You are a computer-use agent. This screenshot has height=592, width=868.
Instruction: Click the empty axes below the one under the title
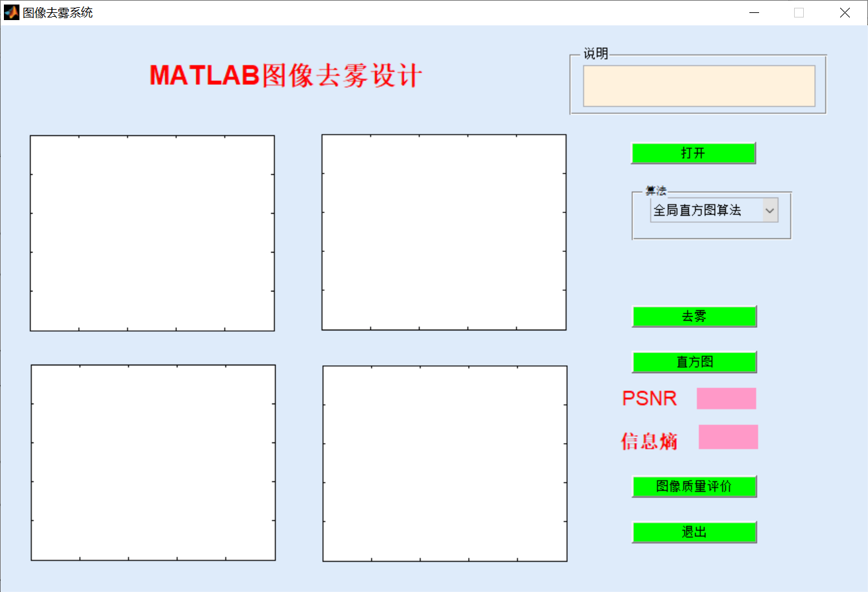click(153, 462)
